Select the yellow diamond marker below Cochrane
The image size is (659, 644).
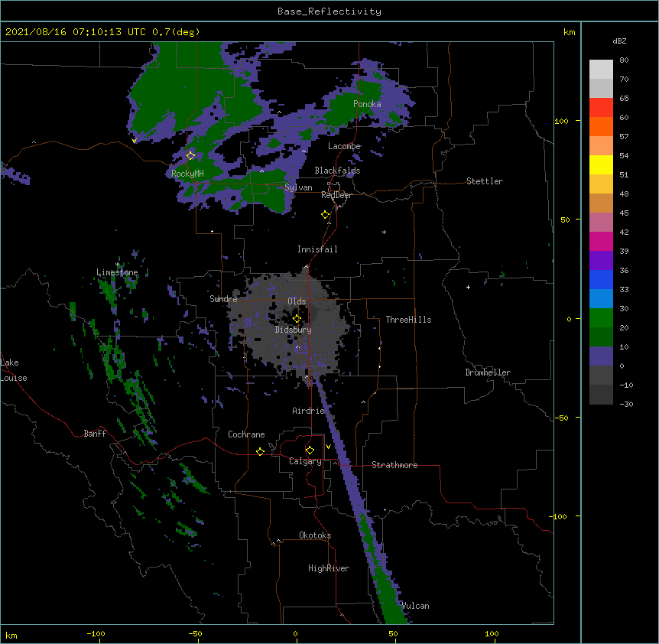[260, 451]
